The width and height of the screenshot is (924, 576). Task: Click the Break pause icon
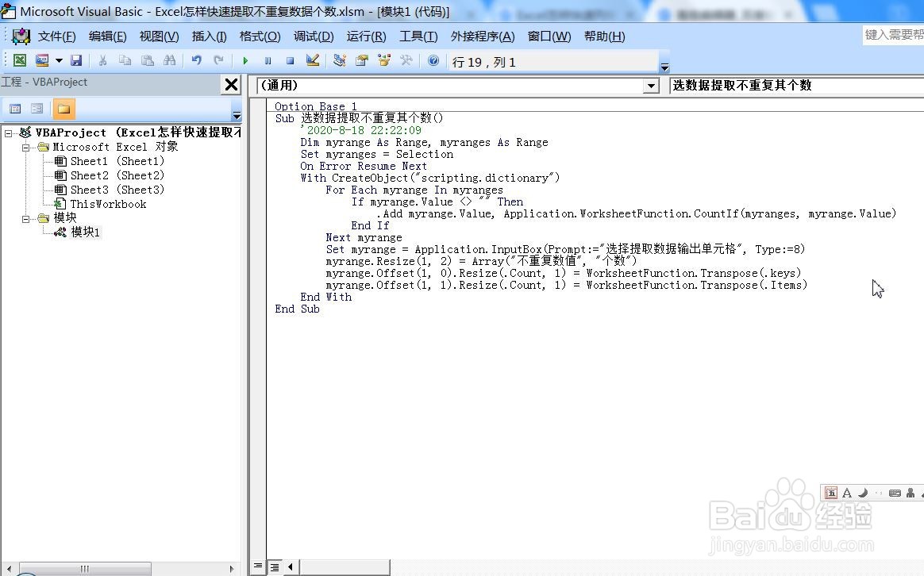268,60
